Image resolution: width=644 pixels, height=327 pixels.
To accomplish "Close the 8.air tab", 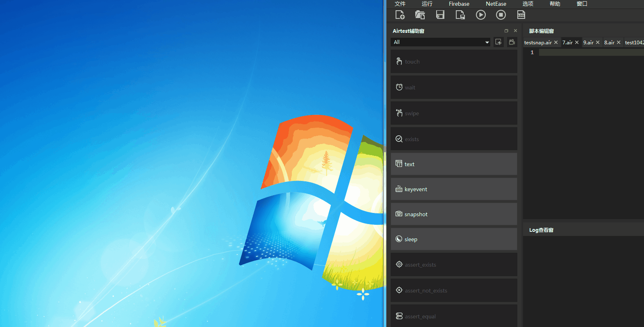I will pyautogui.click(x=619, y=42).
